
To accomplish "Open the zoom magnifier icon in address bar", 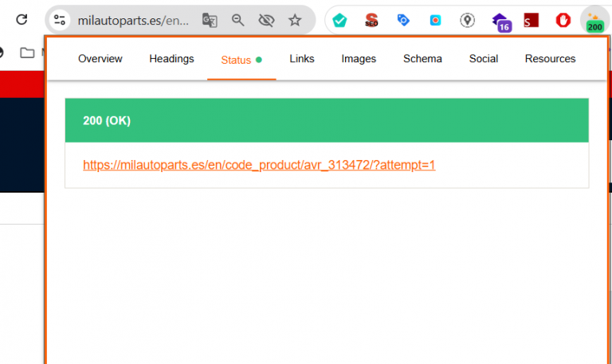I will pyautogui.click(x=237, y=20).
